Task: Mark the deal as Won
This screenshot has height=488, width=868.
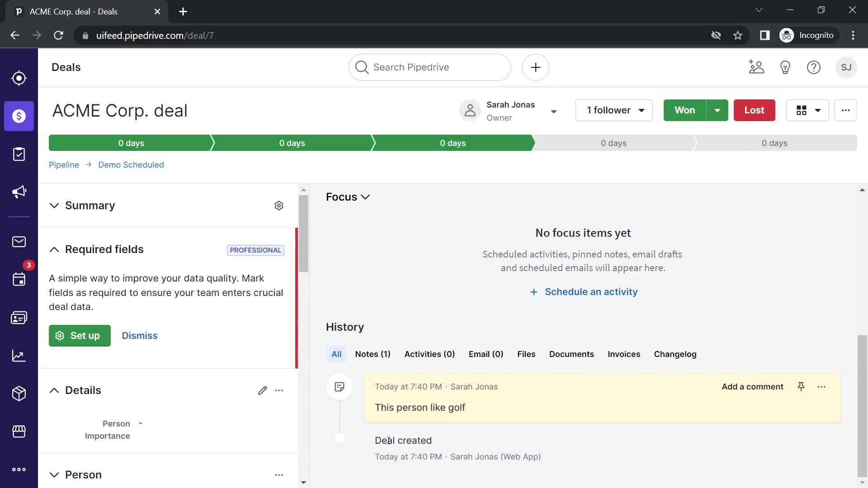Action: 684,110
